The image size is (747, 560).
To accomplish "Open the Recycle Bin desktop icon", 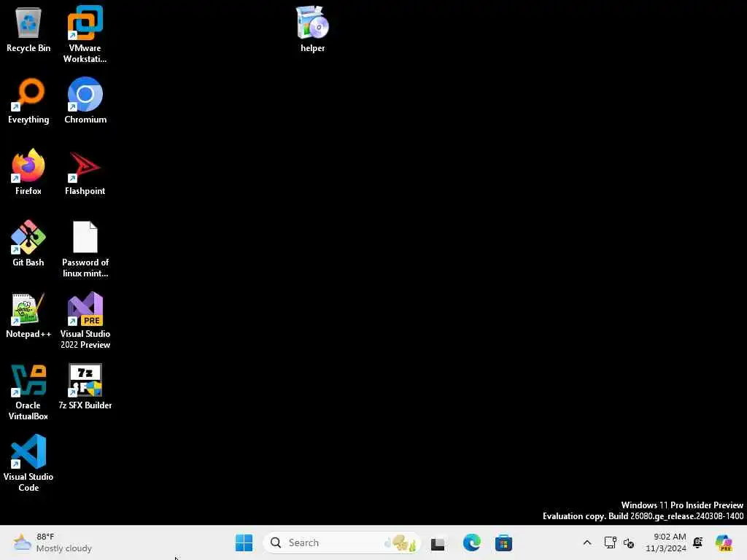I will (28, 29).
